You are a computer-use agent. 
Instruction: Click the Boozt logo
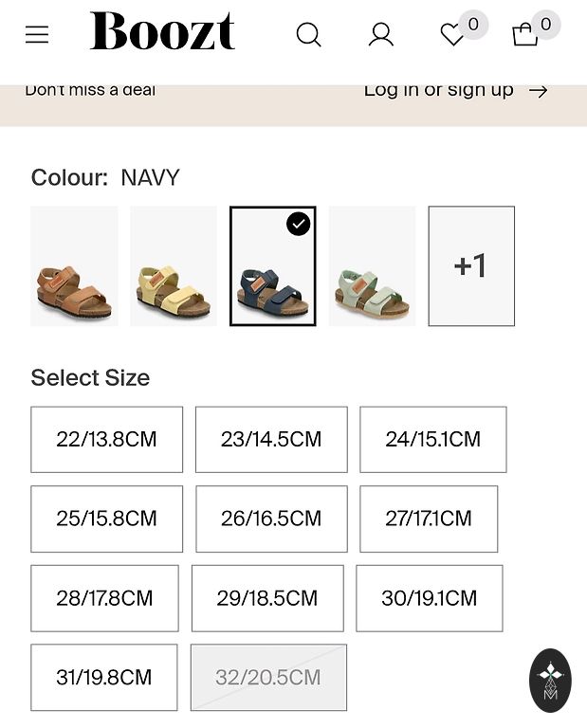(x=162, y=32)
